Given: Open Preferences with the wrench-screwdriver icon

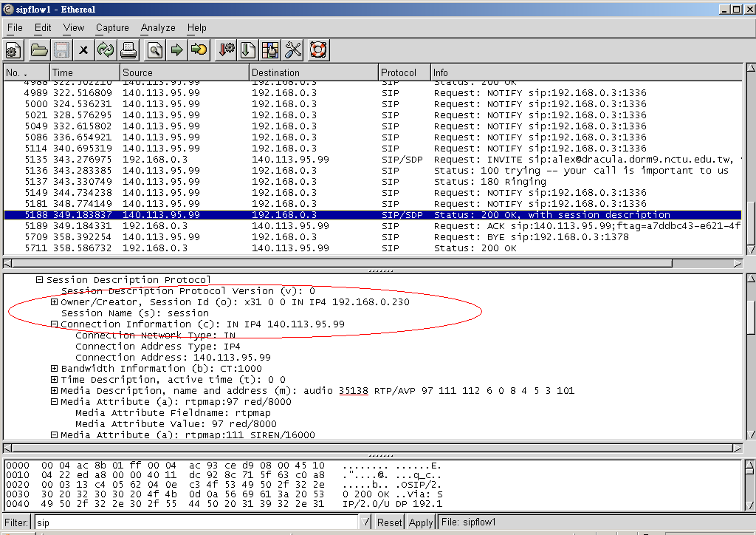Looking at the screenshot, I should (x=293, y=50).
